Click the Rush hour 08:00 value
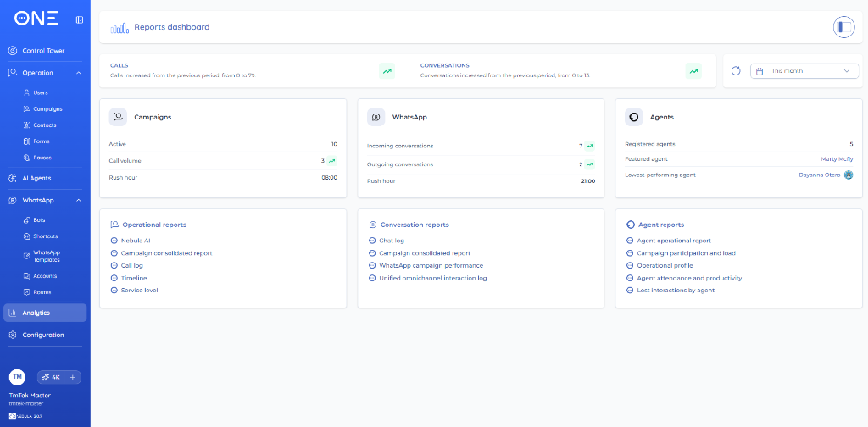 (x=330, y=178)
